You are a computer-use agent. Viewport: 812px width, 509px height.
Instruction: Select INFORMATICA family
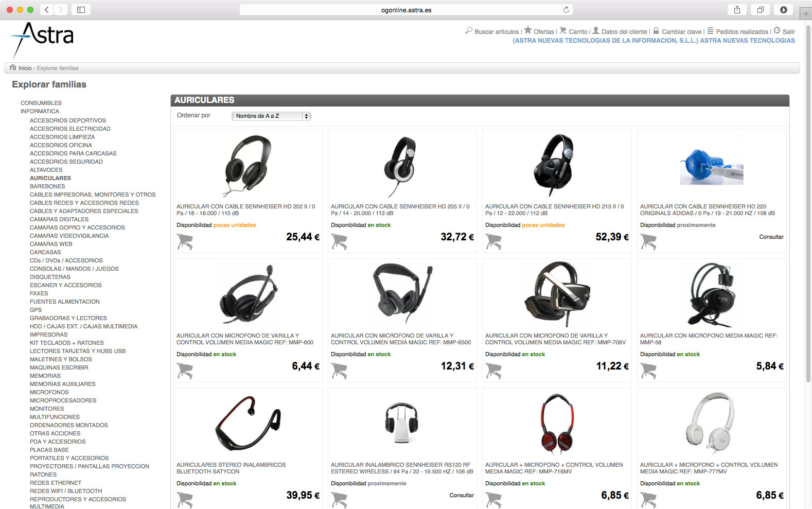pyautogui.click(x=40, y=111)
